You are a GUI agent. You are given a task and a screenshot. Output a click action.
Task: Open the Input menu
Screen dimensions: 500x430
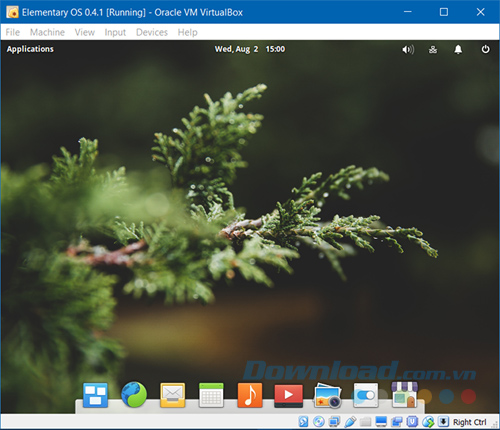point(115,32)
